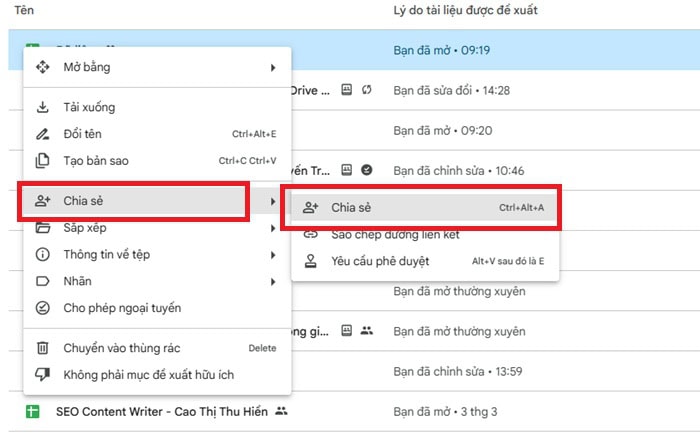Toggle Cho phép ngoại tuyến offline option
700x445 pixels.
122,308
